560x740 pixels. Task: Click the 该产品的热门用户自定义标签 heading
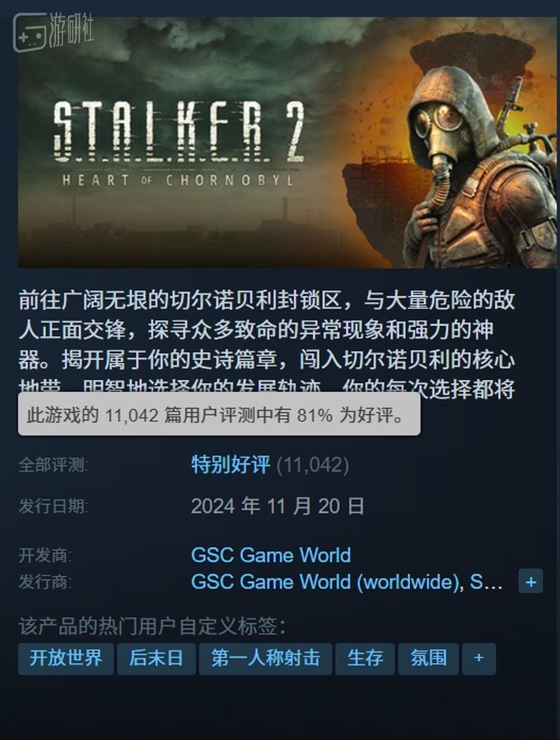[x=152, y=626]
